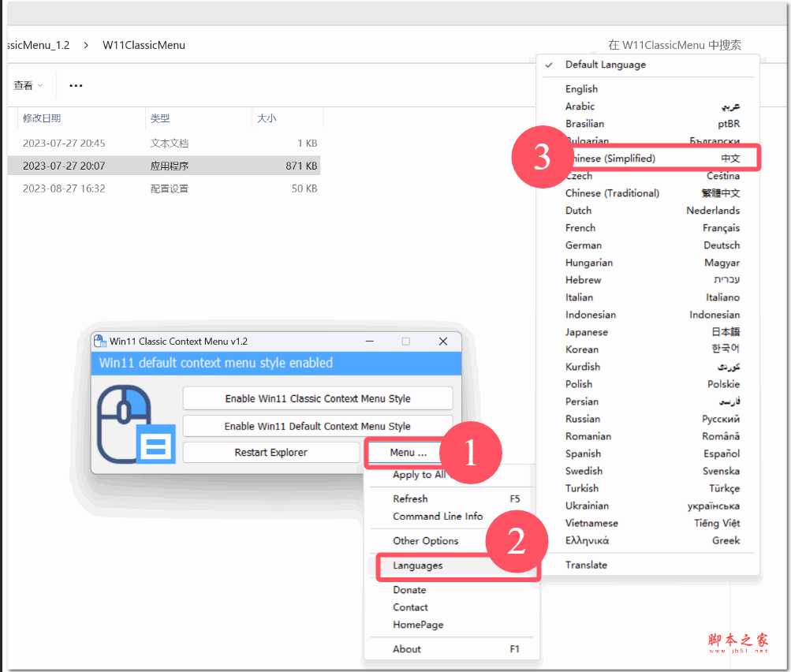Viewport: 791px width, 672px height.
Task: Open the Languages submenu
Action: coord(452,566)
